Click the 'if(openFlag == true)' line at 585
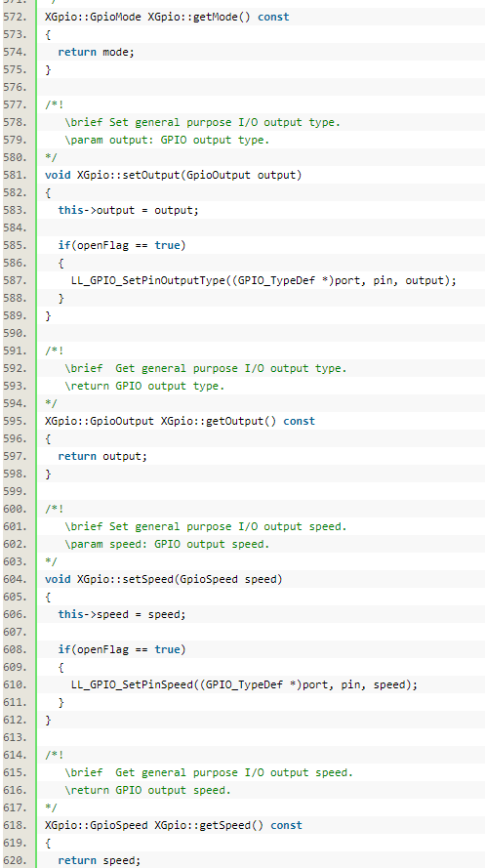 tap(122, 245)
